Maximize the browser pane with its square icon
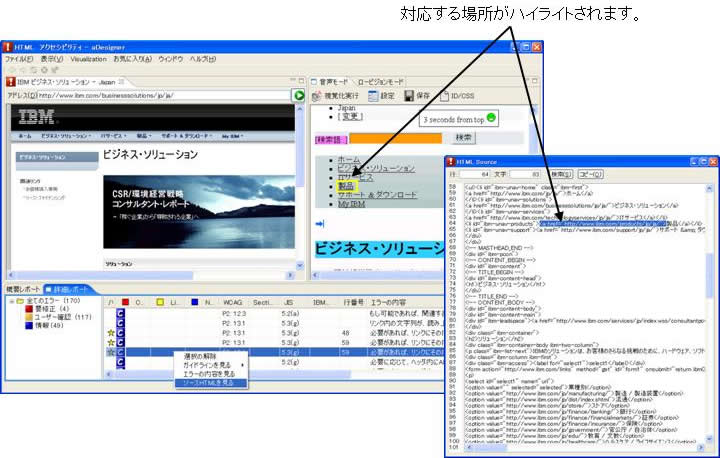Image resolution: width=720 pixels, height=458 pixels. click(x=301, y=80)
